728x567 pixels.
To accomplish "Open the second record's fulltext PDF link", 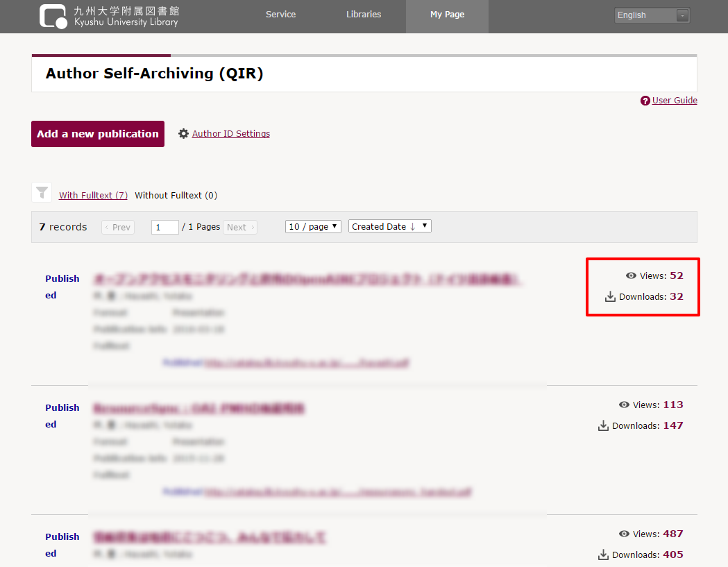I will 337,492.
